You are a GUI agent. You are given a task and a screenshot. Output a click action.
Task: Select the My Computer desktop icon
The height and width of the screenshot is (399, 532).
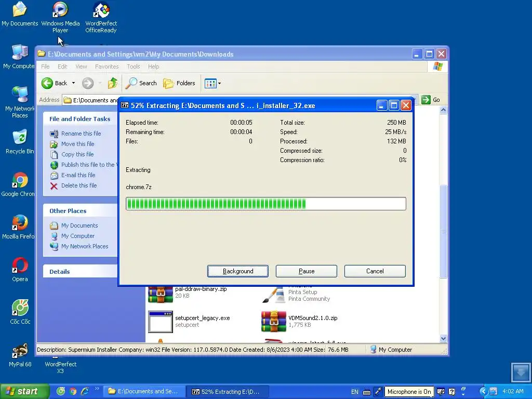coord(18,56)
